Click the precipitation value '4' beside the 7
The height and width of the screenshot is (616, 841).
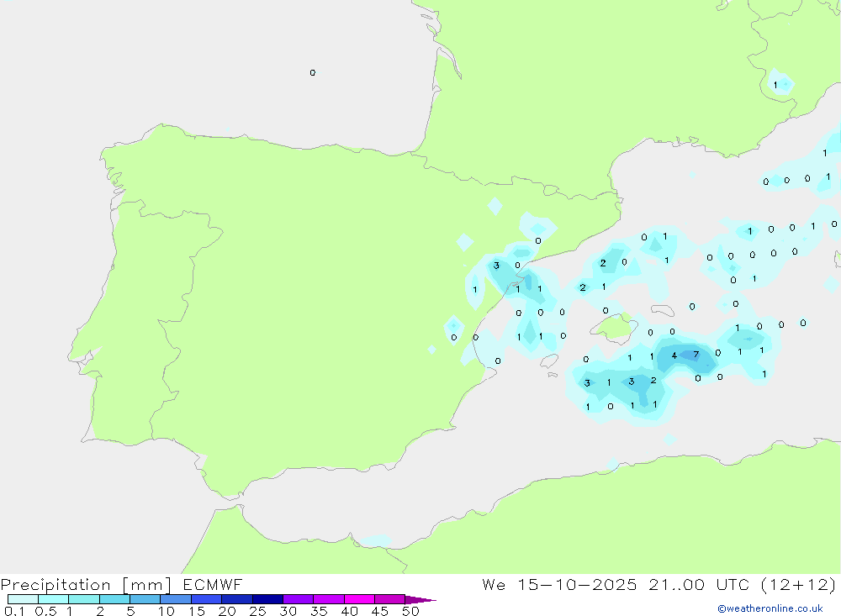click(x=674, y=355)
